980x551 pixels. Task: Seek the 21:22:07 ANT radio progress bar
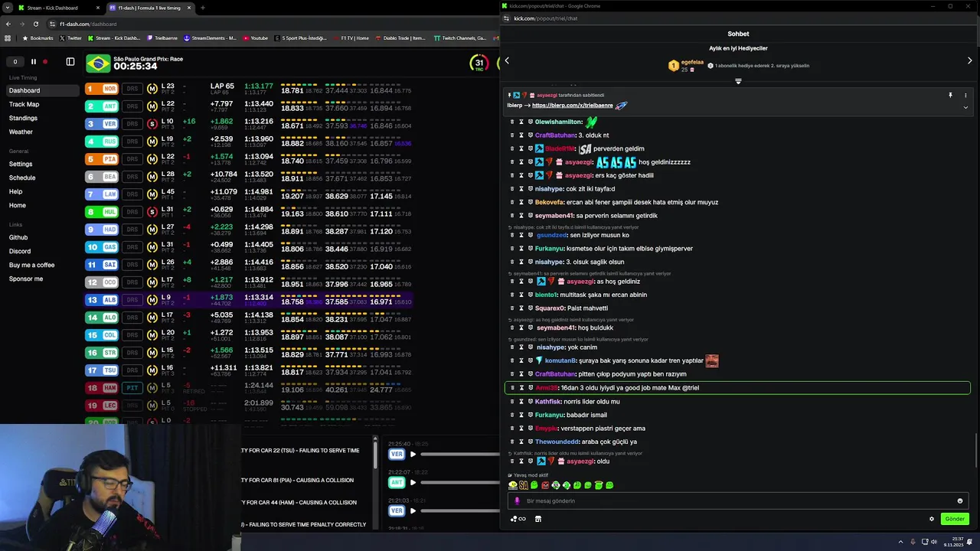pyautogui.click(x=459, y=482)
